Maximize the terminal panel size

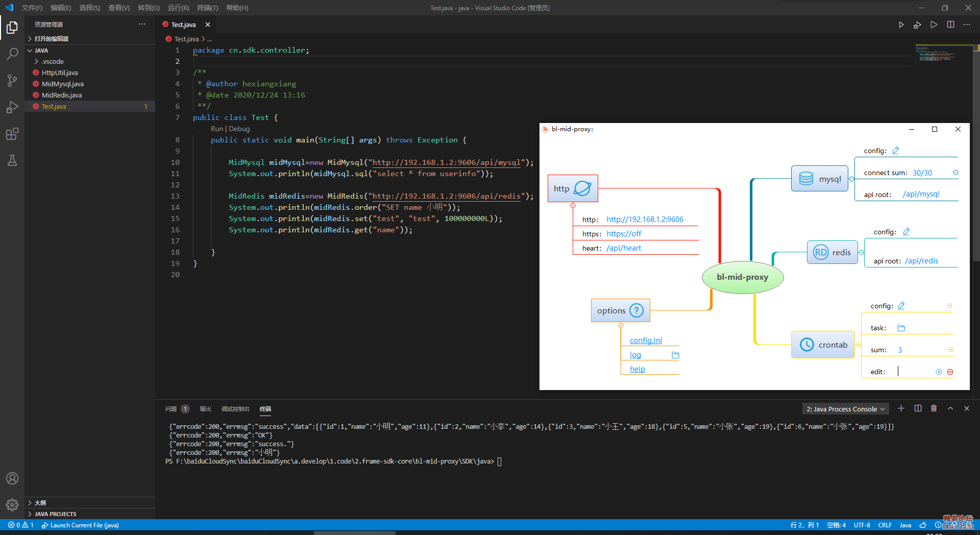click(x=950, y=408)
